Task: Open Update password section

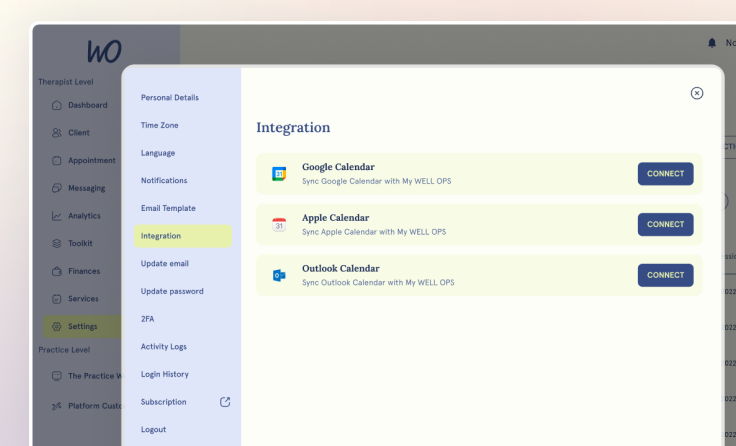Action: [172, 291]
